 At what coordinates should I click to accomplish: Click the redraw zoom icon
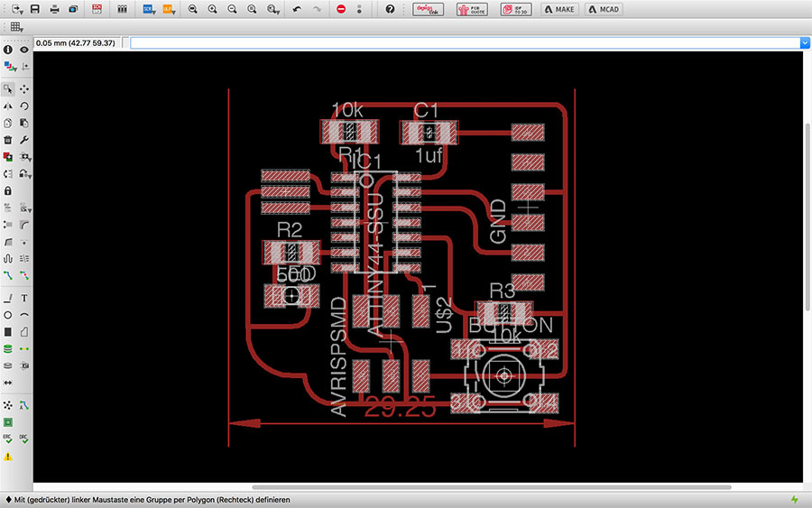[252, 9]
